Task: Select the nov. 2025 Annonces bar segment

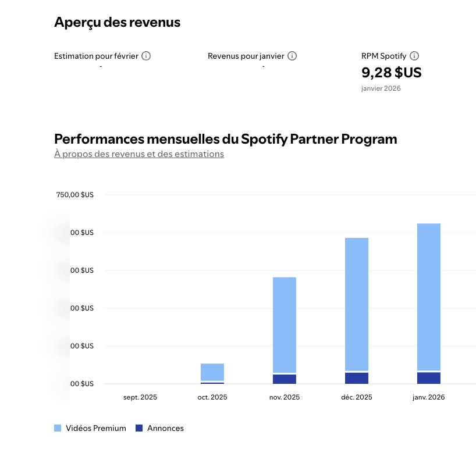Action: click(x=285, y=379)
